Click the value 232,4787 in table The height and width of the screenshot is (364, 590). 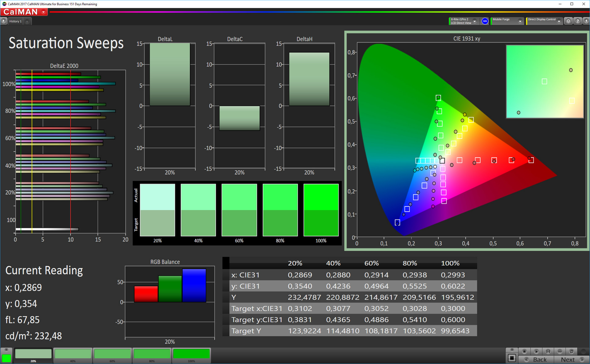(304, 297)
